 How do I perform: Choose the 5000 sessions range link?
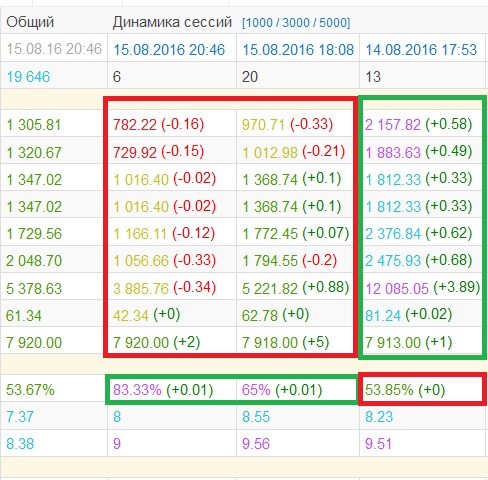(333, 23)
